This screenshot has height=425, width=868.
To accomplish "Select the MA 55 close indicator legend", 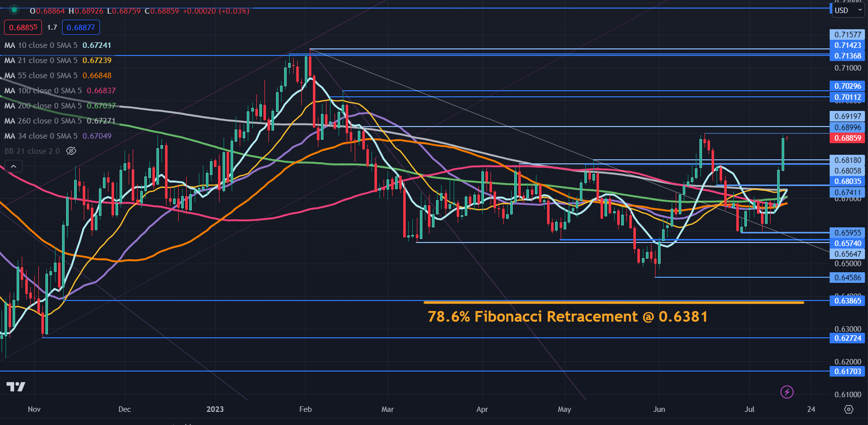I will coord(58,75).
